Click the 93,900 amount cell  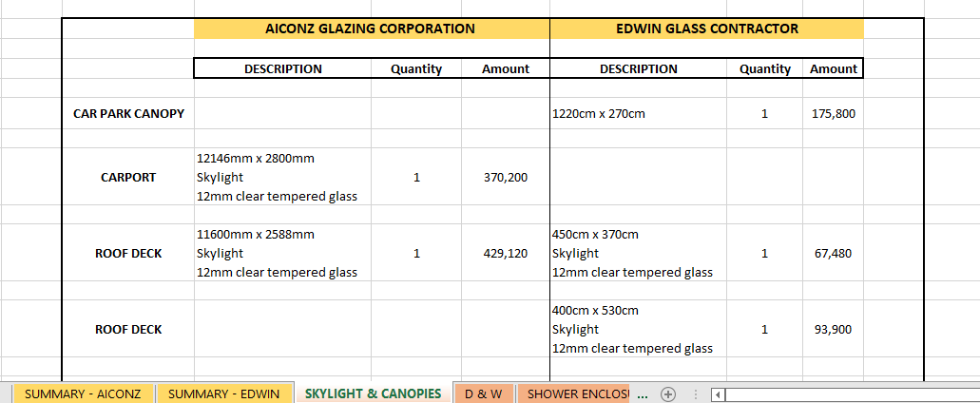(x=834, y=329)
